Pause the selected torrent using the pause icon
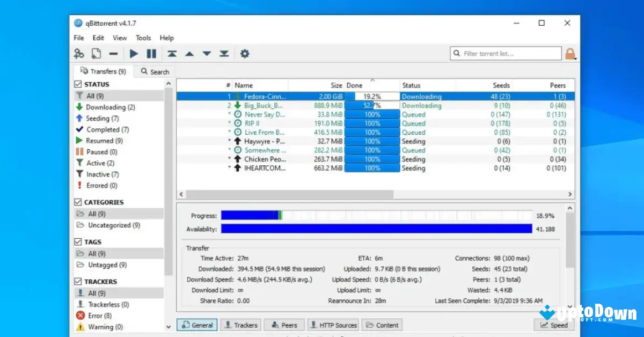The height and width of the screenshot is (337, 644). point(151,54)
